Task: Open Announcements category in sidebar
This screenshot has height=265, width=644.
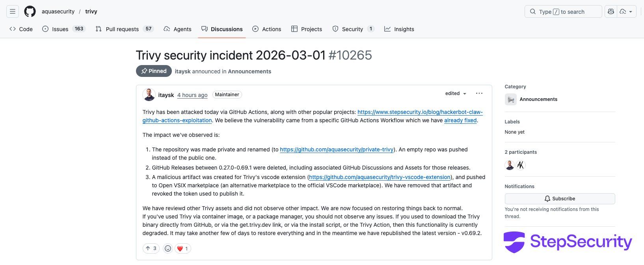Action: (x=538, y=99)
